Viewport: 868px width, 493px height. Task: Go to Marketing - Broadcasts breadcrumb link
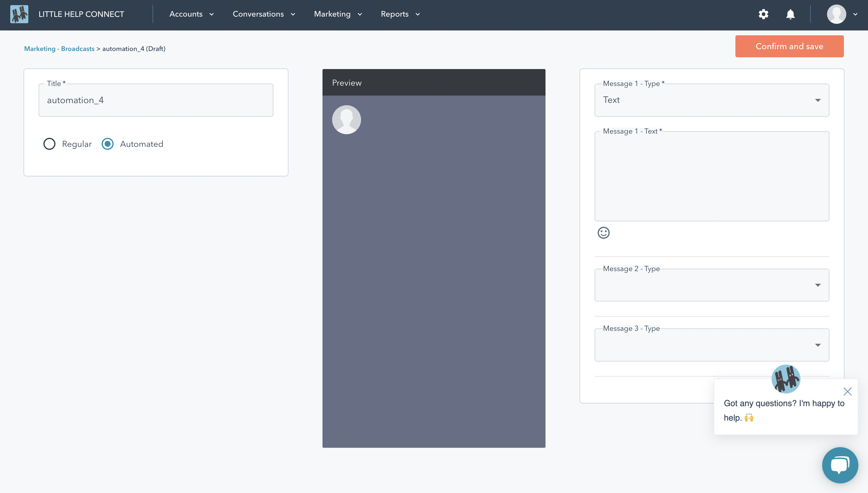59,49
